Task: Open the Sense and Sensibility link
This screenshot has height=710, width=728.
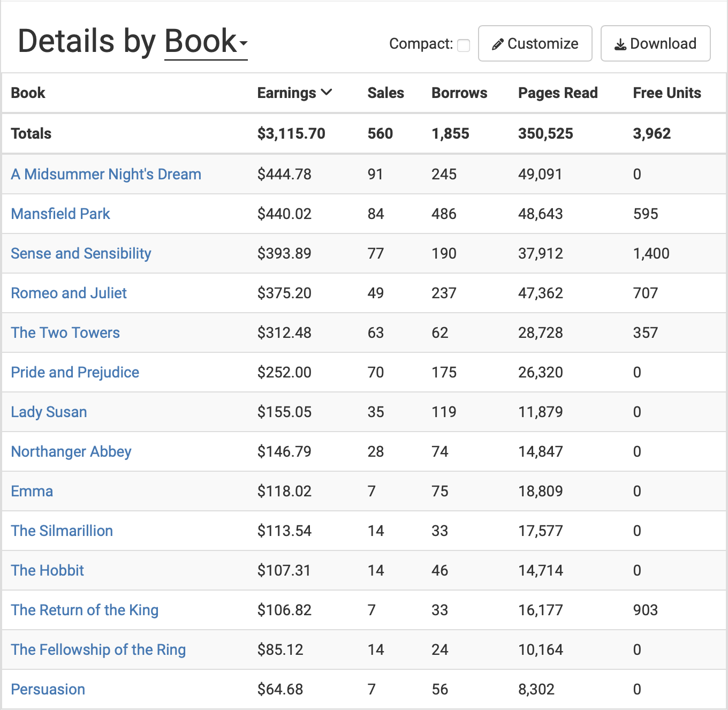Action: [x=81, y=253]
